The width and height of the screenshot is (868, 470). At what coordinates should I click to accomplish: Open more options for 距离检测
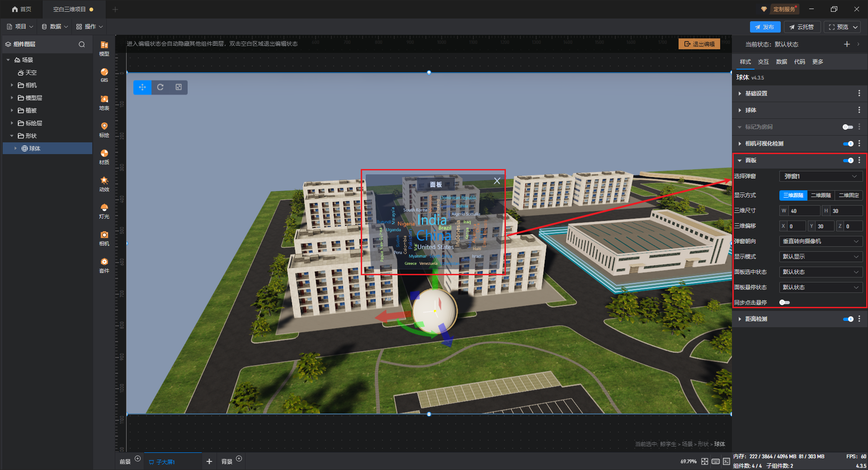[x=859, y=319]
